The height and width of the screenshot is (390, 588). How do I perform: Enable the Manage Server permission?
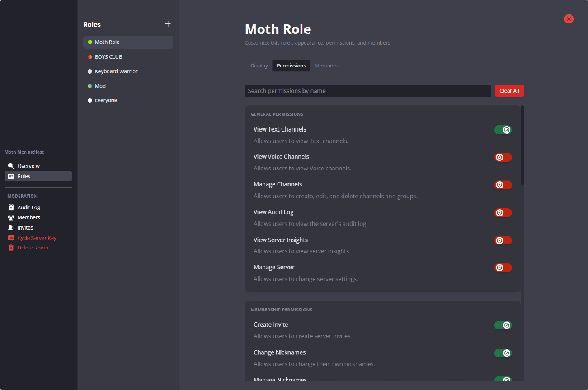tap(503, 268)
